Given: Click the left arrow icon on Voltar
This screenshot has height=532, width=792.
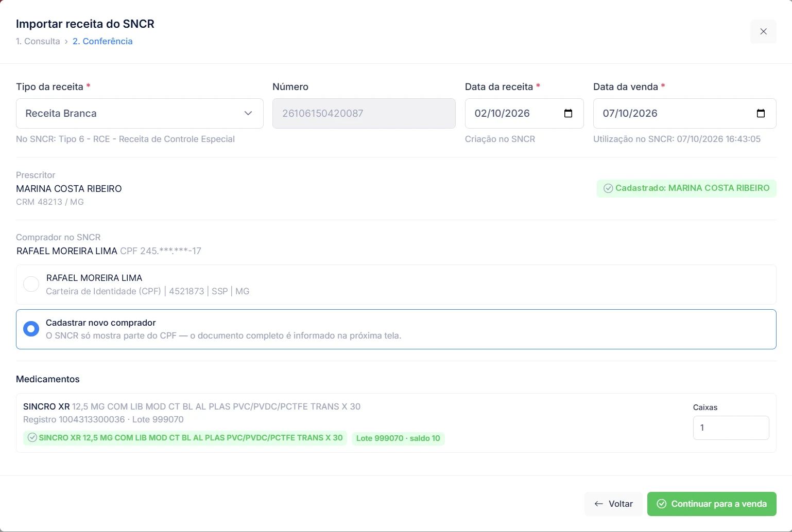Looking at the screenshot, I should 599,504.
